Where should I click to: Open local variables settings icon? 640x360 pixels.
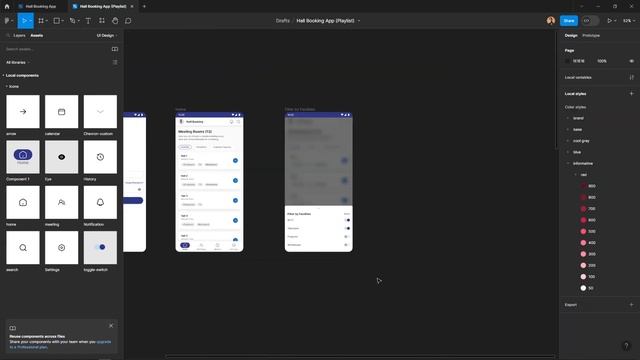pyautogui.click(x=631, y=77)
